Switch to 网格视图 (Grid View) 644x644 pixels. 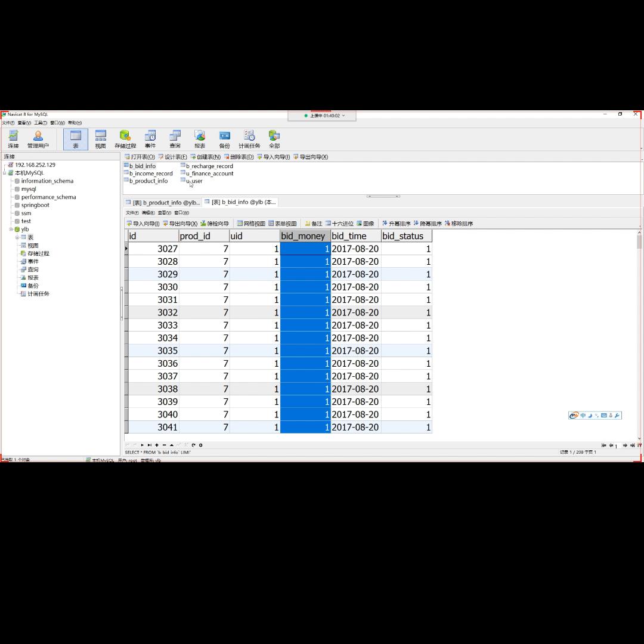[x=251, y=224]
